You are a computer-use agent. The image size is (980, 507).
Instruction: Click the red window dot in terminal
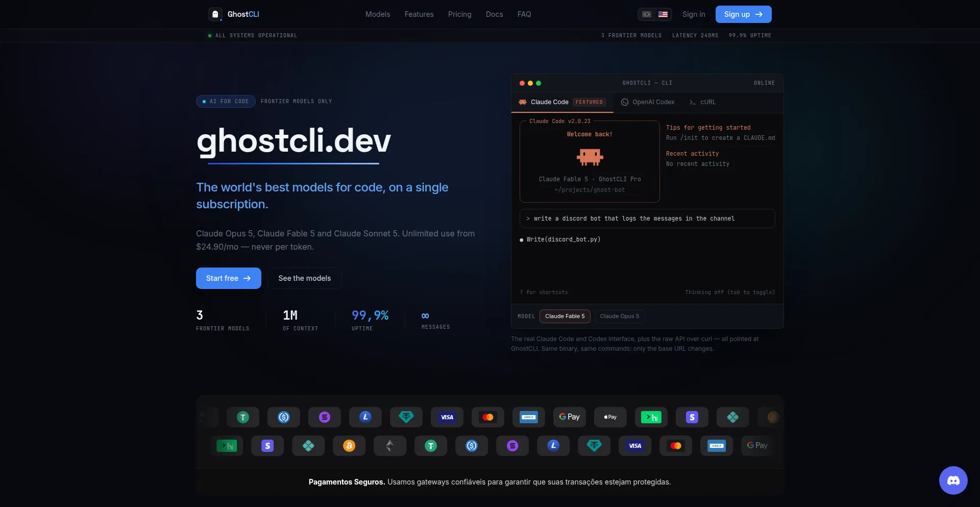click(522, 83)
